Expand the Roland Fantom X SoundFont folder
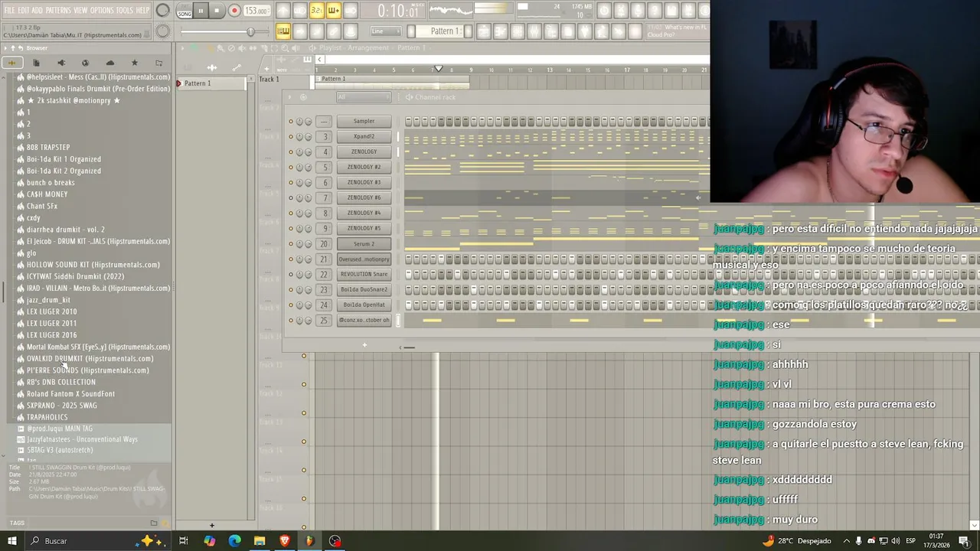This screenshot has height=551, width=980. pos(70,393)
